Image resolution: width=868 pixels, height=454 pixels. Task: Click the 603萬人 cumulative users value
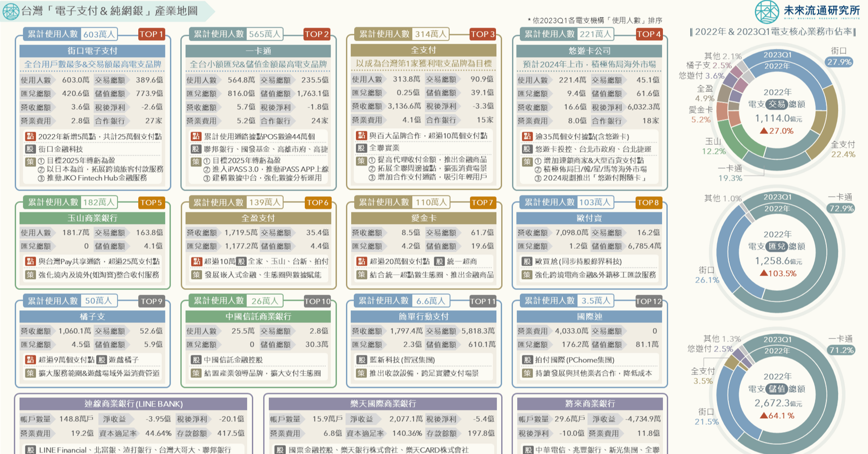[99, 34]
